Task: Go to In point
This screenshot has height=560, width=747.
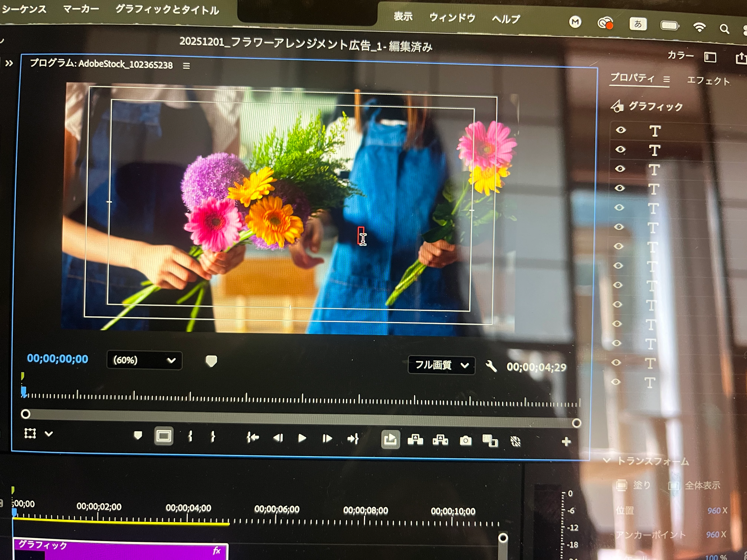Action: pyautogui.click(x=253, y=437)
